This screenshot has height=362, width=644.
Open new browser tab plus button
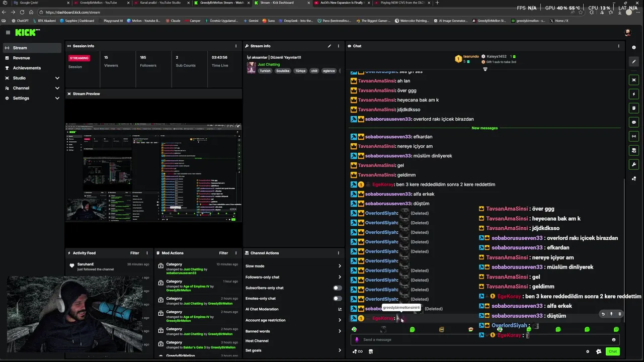(437, 3)
